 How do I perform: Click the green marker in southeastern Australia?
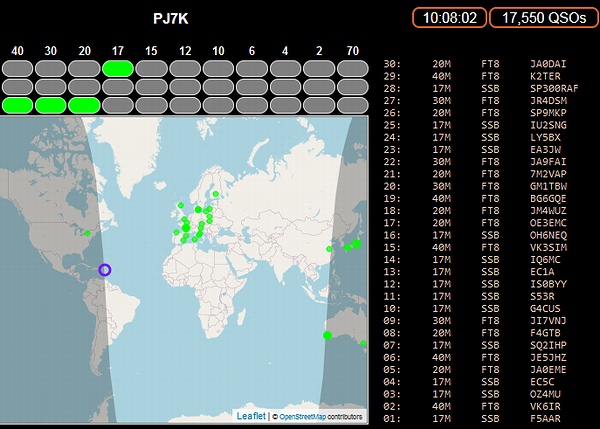tap(363, 344)
